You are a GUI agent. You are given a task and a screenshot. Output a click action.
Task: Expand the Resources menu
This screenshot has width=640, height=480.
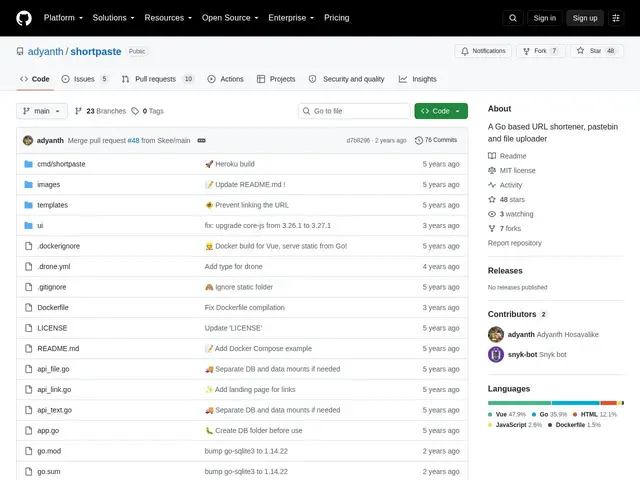[x=168, y=18]
